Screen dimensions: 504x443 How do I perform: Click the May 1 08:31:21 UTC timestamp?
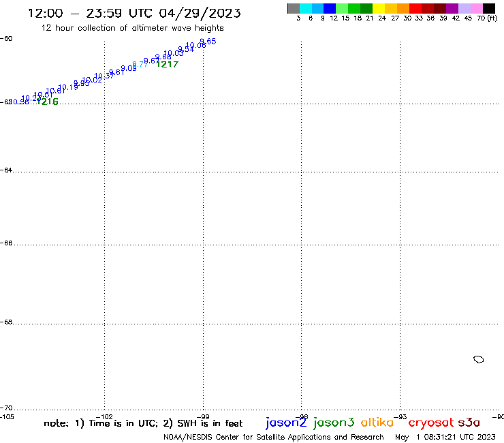pos(445,437)
